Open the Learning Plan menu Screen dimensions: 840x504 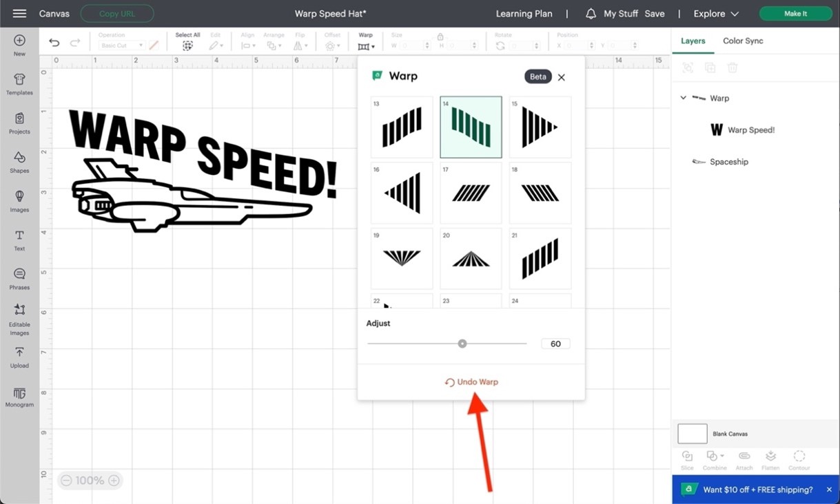pyautogui.click(x=524, y=13)
